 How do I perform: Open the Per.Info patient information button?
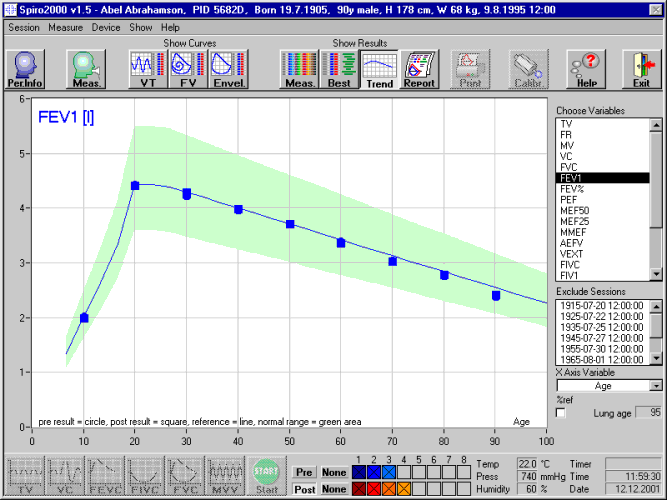tap(24, 71)
